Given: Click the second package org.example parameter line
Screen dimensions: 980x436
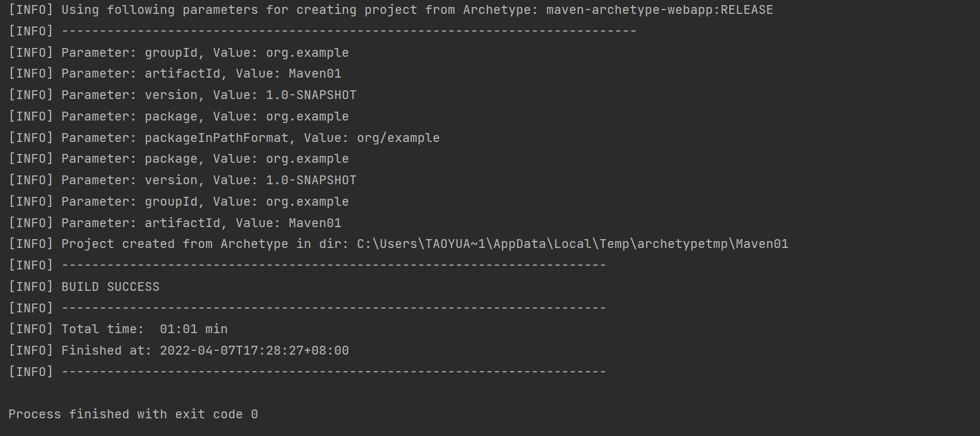Looking at the screenshot, I should click(x=205, y=159).
